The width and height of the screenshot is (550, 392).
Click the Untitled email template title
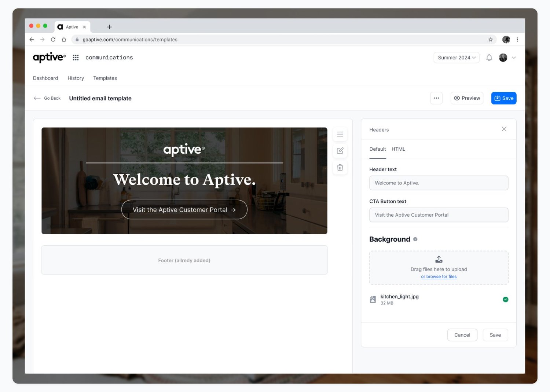pos(100,98)
